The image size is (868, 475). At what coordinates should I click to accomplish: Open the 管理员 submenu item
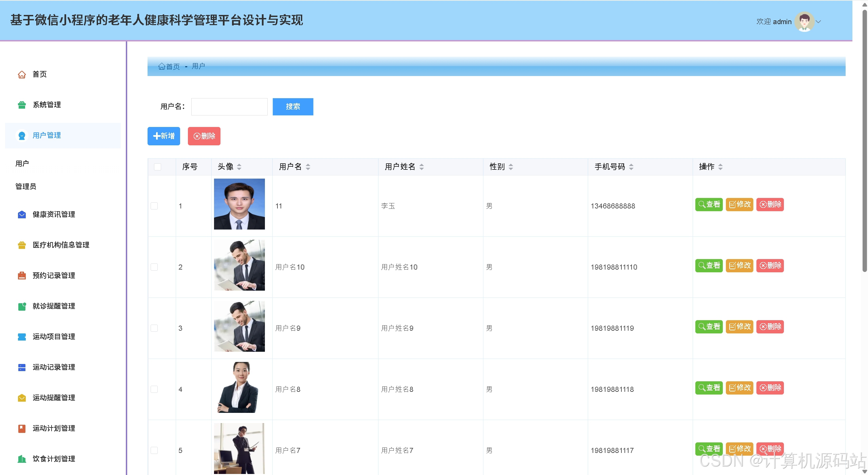26,186
